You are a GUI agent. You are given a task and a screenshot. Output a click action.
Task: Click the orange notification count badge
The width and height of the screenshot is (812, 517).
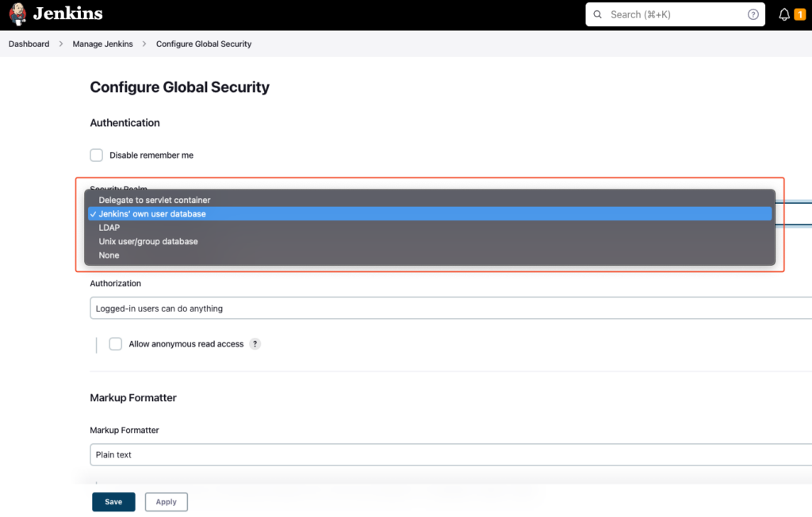coord(800,14)
